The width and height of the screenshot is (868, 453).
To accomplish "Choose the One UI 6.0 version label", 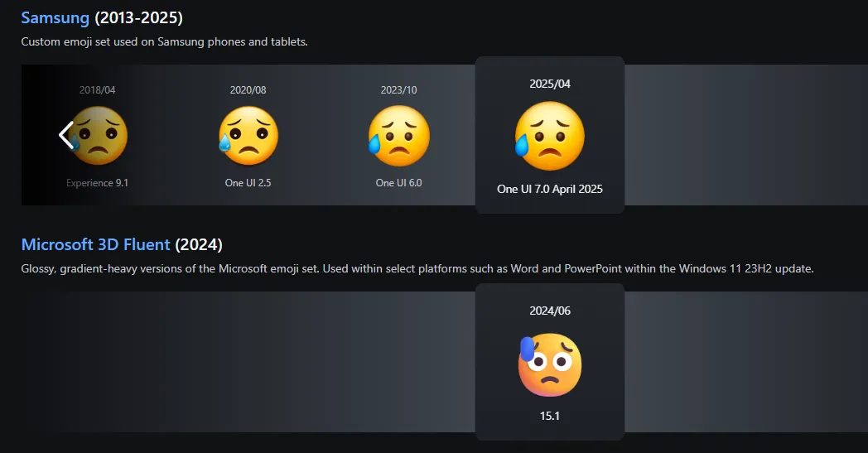I will pyautogui.click(x=398, y=183).
